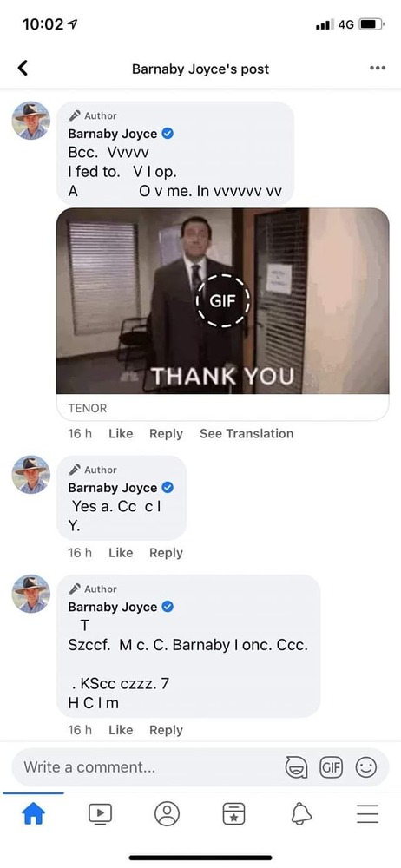This screenshot has height=868, width=401.
Task: Like the 'Yes a. Cc c l' comment
Action: click(x=121, y=552)
